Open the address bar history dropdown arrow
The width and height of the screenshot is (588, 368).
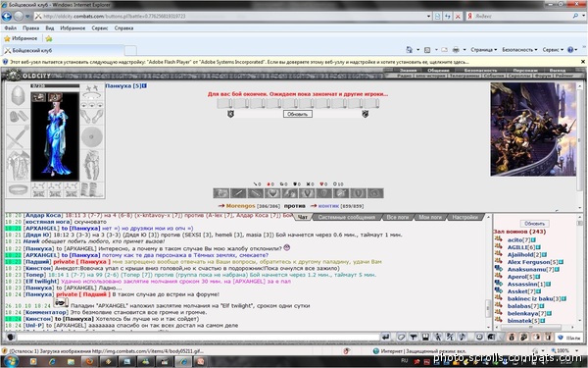click(x=428, y=16)
